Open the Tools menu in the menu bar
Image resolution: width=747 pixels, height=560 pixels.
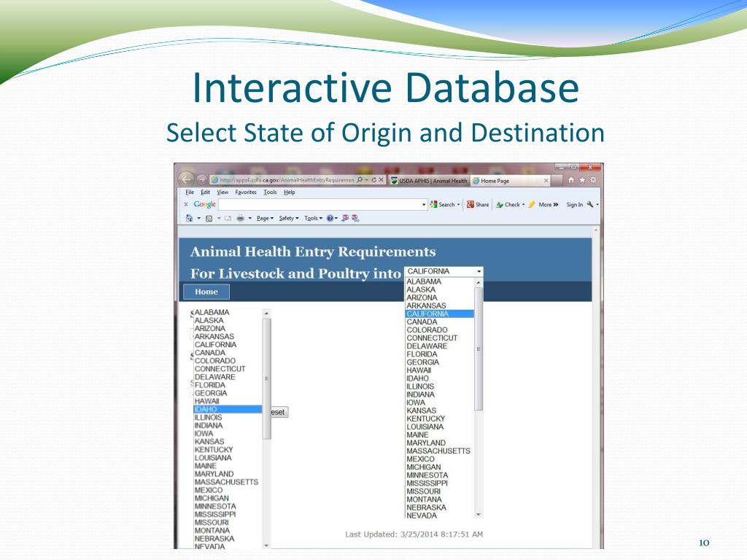click(x=270, y=192)
